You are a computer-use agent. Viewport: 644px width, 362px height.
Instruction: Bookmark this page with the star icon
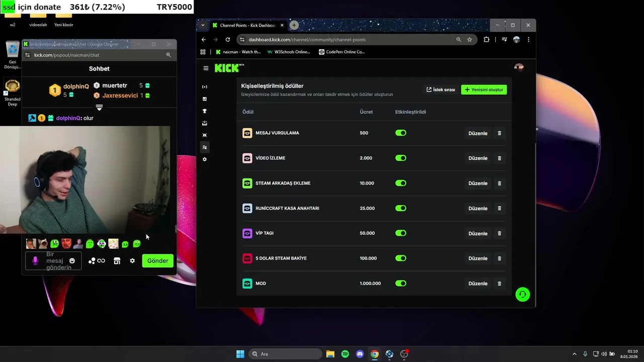(469, 39)
